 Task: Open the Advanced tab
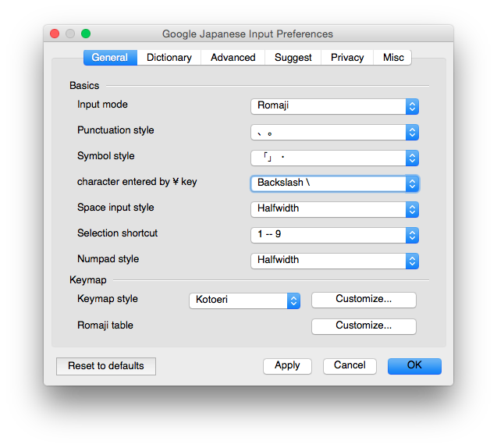(233, 58)
